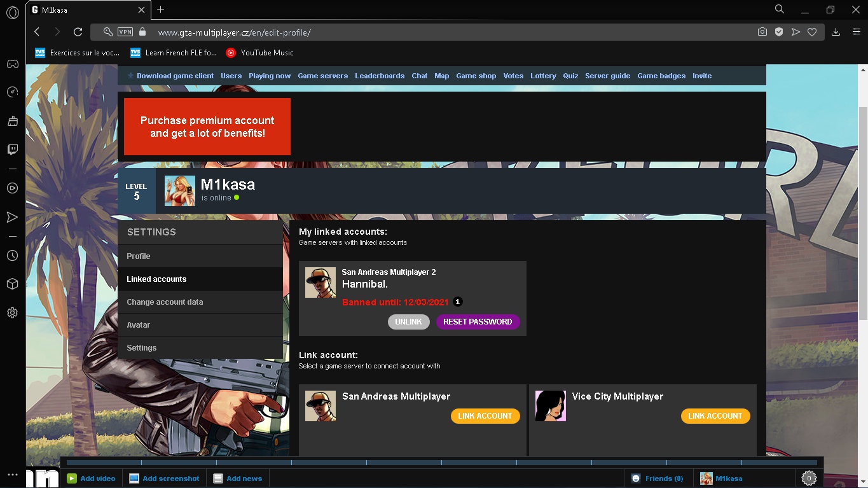Click M1kasa profile link in bottom bar
This screenshot has width=868, height=488.
click(722, 478)
